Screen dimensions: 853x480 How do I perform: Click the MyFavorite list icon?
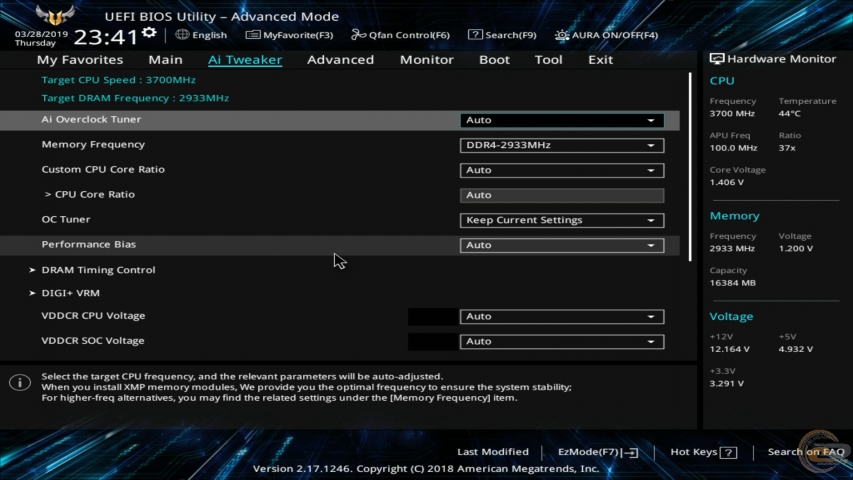[252, 35]
